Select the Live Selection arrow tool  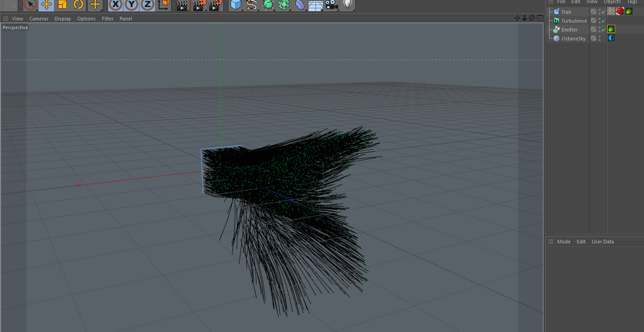(x=31, y=5)
